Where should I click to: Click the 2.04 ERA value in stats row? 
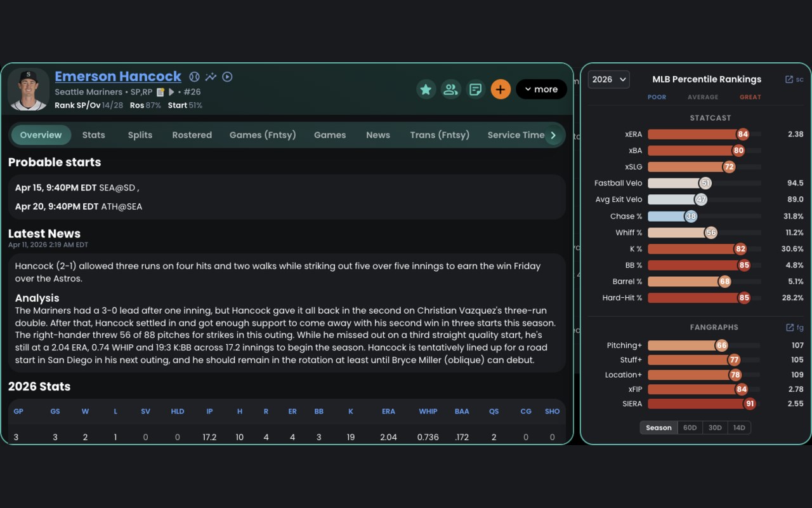(x=388, y=438)
